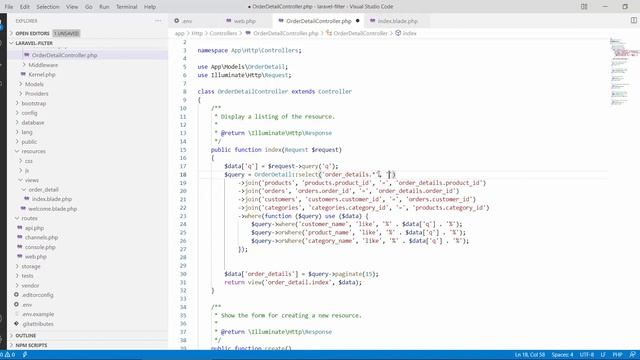The height and width of the screenshot is (360, 640).
Task: Switch to the index.blade.php tab
Action: coord(397,21)
